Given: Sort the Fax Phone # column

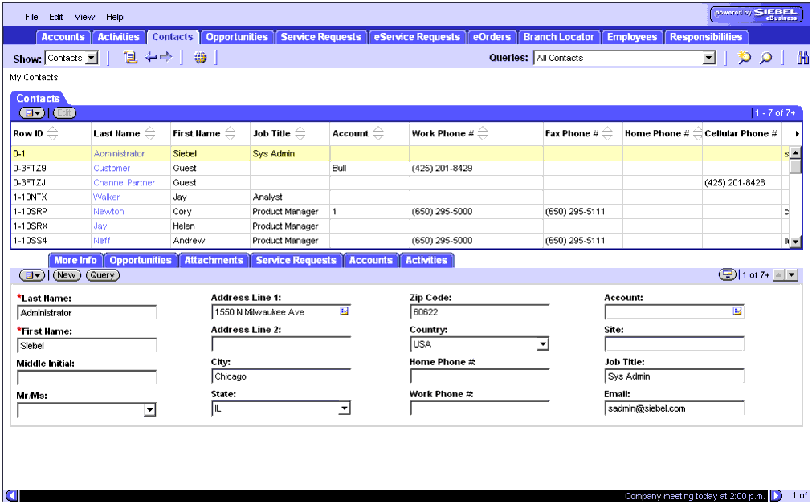Looking at the screenshot, I should click(607, 133).
